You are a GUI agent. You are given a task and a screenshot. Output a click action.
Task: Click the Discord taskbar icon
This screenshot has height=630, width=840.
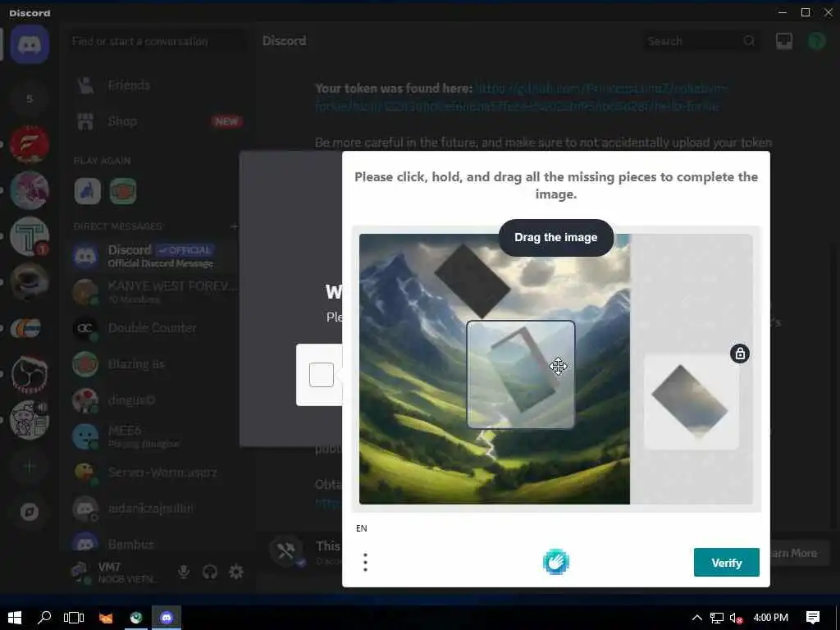[167, 617]
